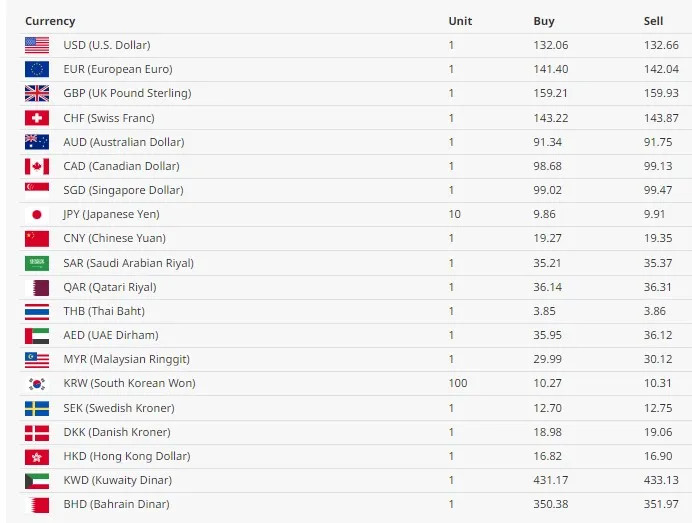Select the Qatar flag icon
This screenshot has height=523, width=692.
37,288
